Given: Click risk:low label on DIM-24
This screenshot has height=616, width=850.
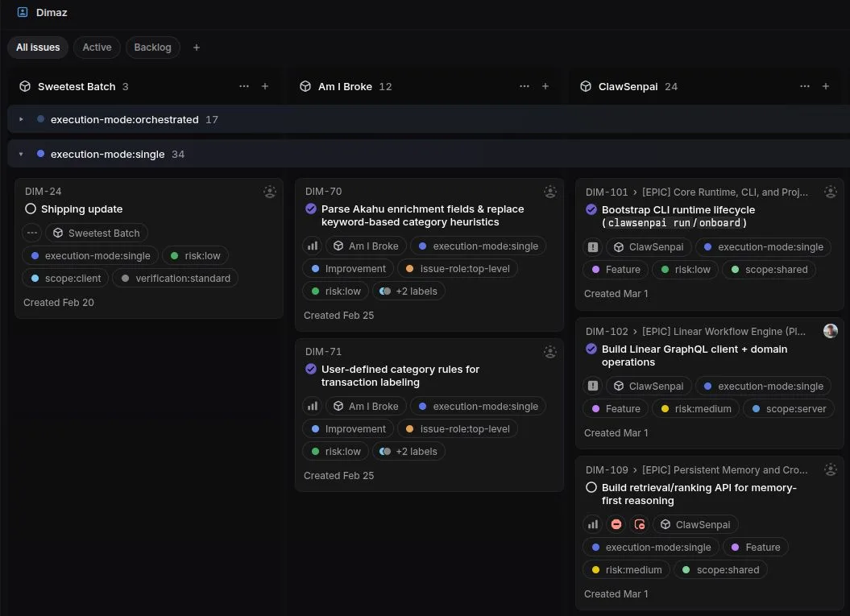Looking at the screenshot, I should [x=195, y=256].
